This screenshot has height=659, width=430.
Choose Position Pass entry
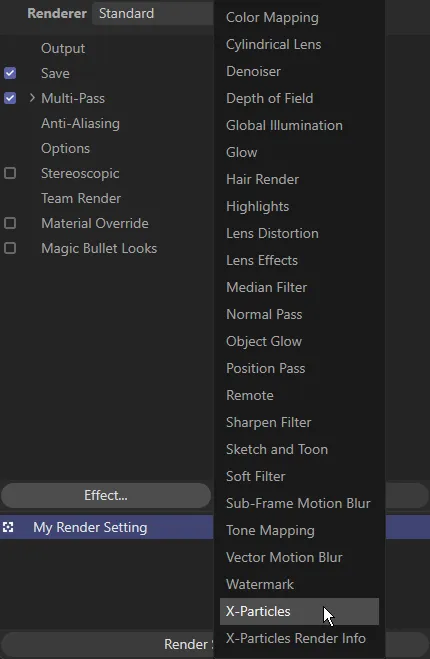tap(299, 368)
